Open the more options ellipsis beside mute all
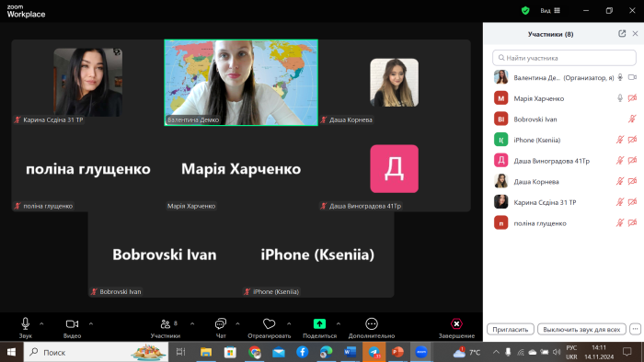644x362 pixels. click(x=635, y=329)
